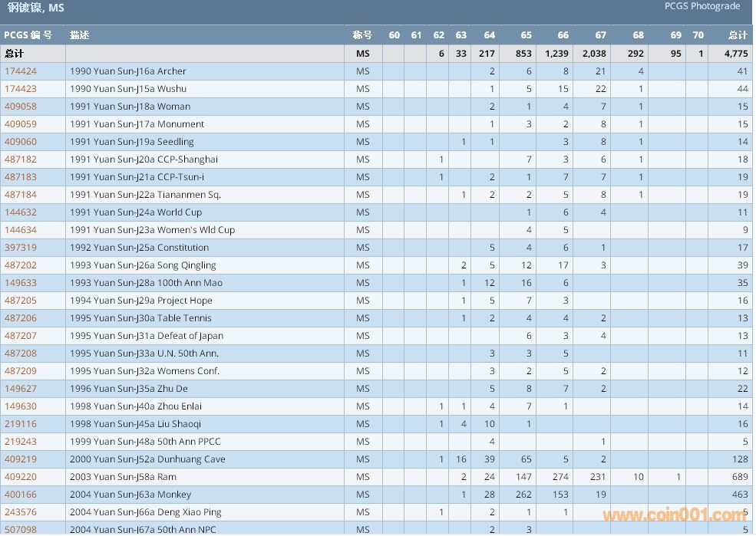This screenshot has width=756, height=536.
Task: Click the 描述 column header
Action: click(x=79, y=35)
